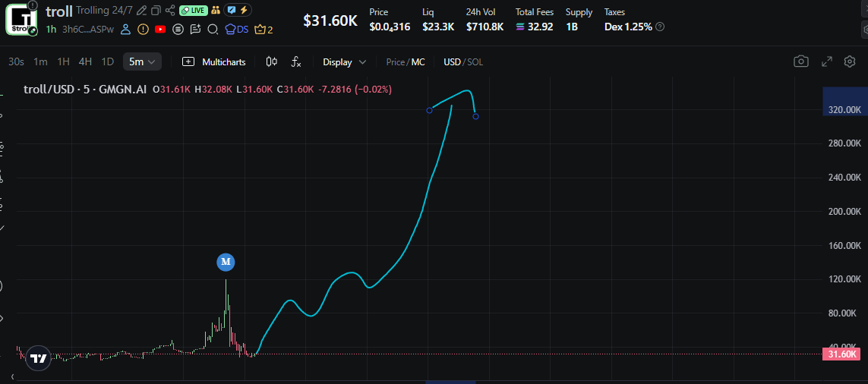Screen dimensions: 868x384
Task: Select the 1H chart timeframe
Action: click(63, 62)
